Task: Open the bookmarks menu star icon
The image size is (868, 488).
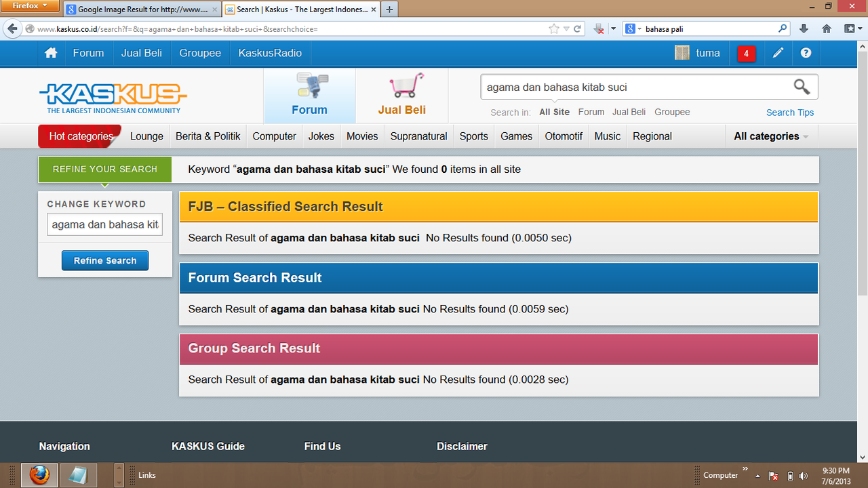Action: point(850,29)
